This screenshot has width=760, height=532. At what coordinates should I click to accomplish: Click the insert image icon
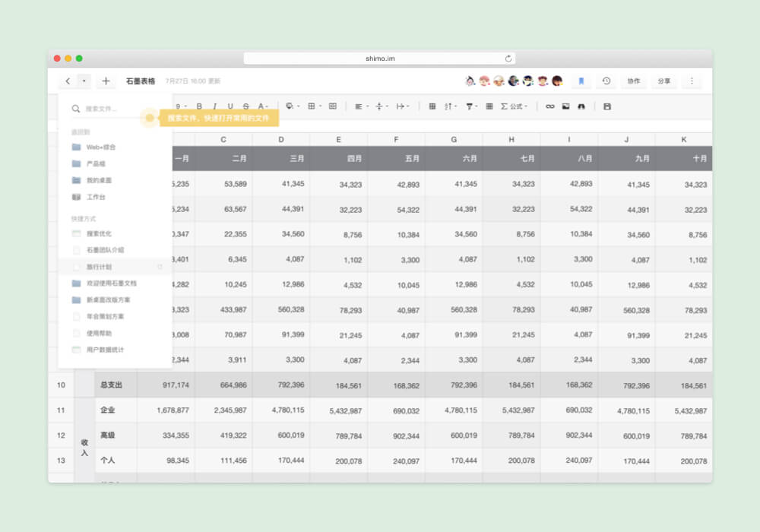pos(565,106)
